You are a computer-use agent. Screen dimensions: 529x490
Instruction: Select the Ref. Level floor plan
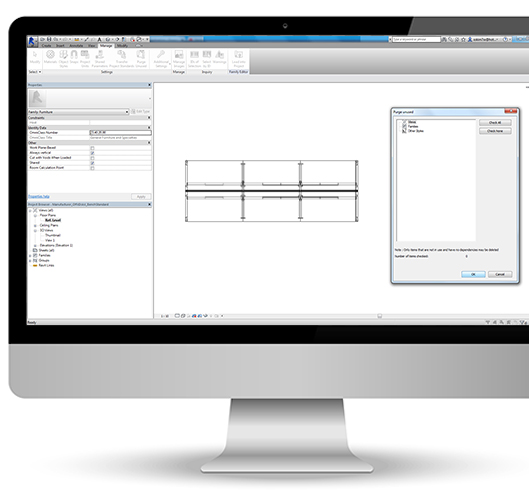[53, 220]
